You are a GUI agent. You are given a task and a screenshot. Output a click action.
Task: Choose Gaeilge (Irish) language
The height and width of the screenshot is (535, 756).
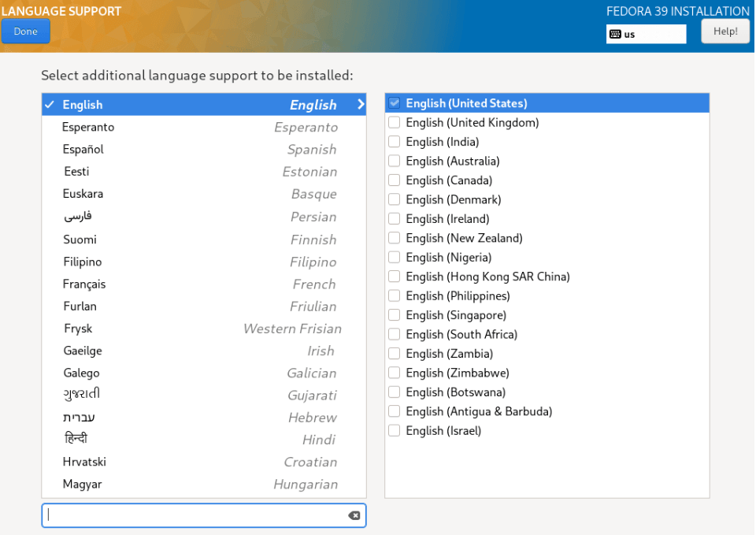click(203, 351)
